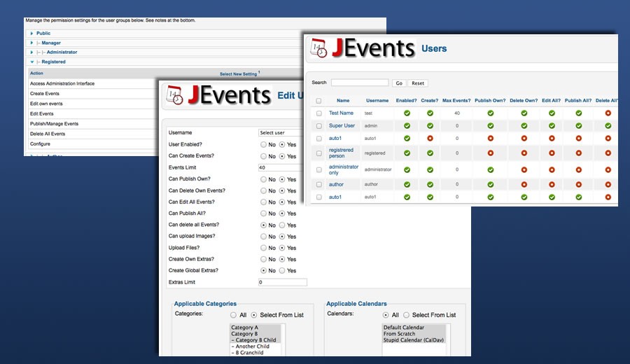Click into the Search text field
Screen dimensions: 630x364
click(x=360, y=83)
